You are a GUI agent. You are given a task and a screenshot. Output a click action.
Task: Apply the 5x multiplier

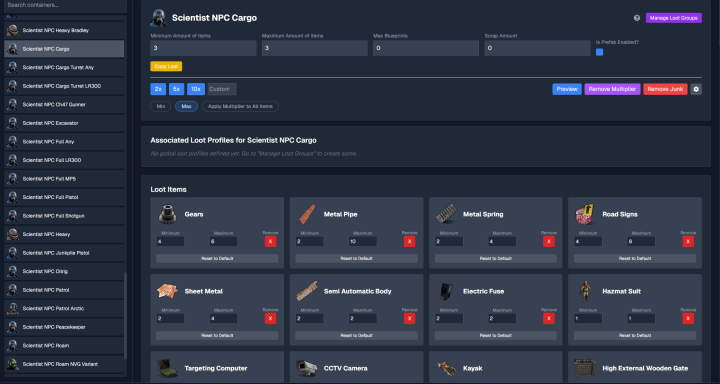[x=176, y=89]
